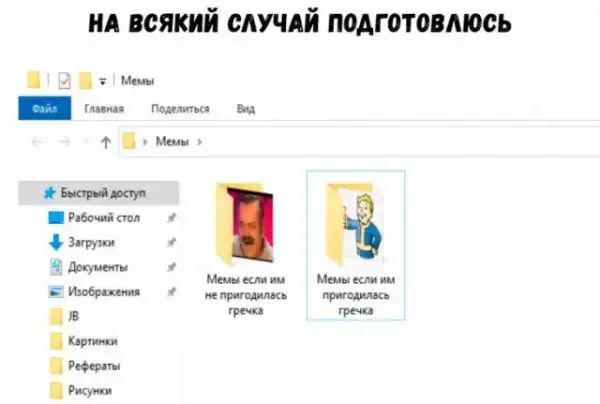This screenshot has width=600, height=404.
Task: Open Изображения in the sidebar
Action: pyautogui.click(x=103, y=292)
